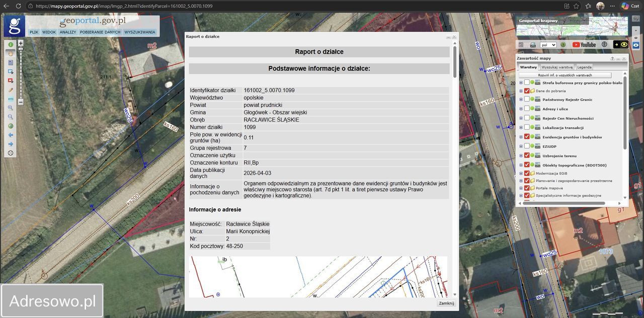
Task: Check Strefa buforowa layer checkbox
Action: tap(527, 82)
